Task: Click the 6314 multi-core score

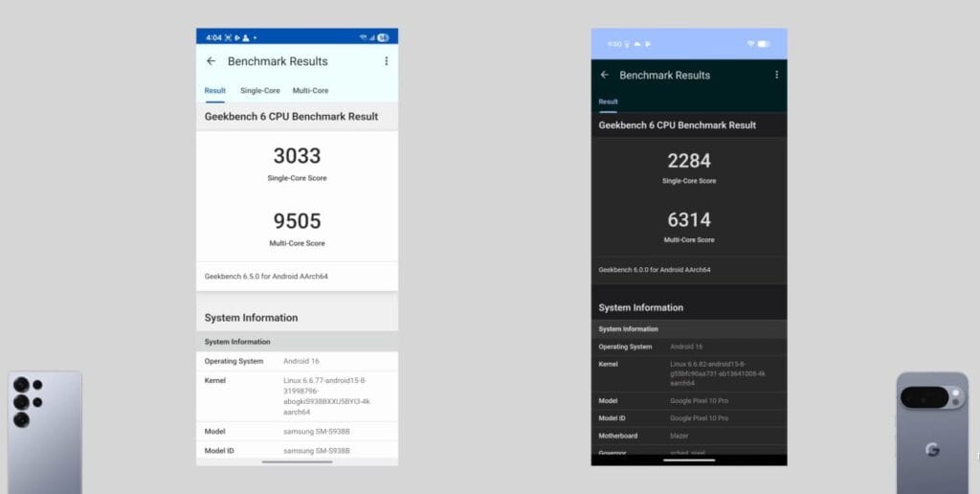Action: click(x=689, y=220)
